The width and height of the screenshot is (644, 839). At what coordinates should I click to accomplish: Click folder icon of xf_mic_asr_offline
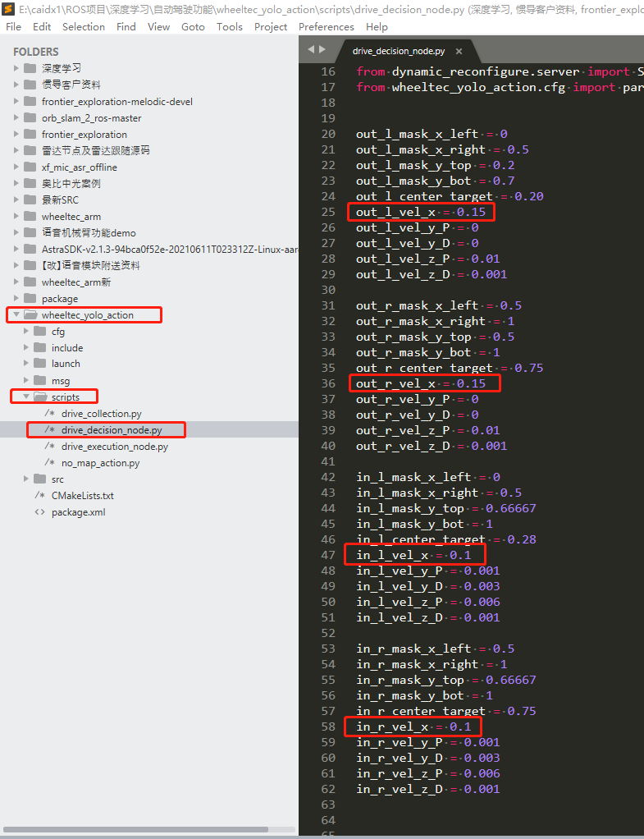point(30,167)
